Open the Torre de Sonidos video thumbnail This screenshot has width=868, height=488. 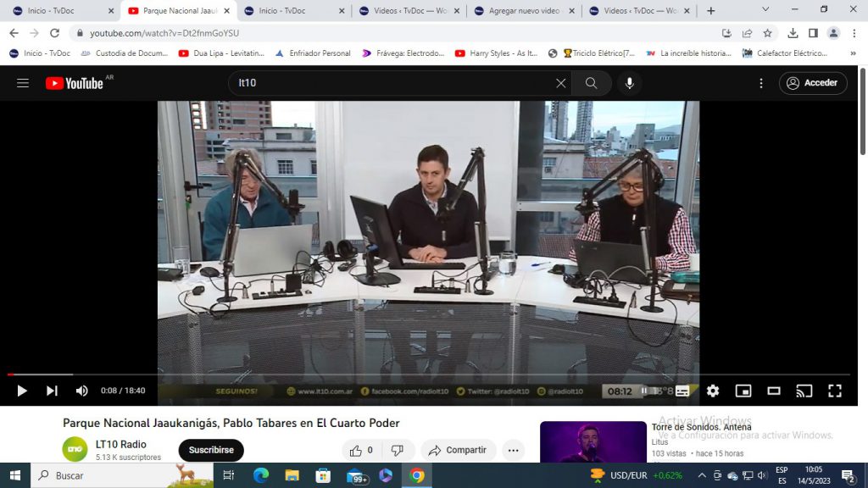(593, 442)
